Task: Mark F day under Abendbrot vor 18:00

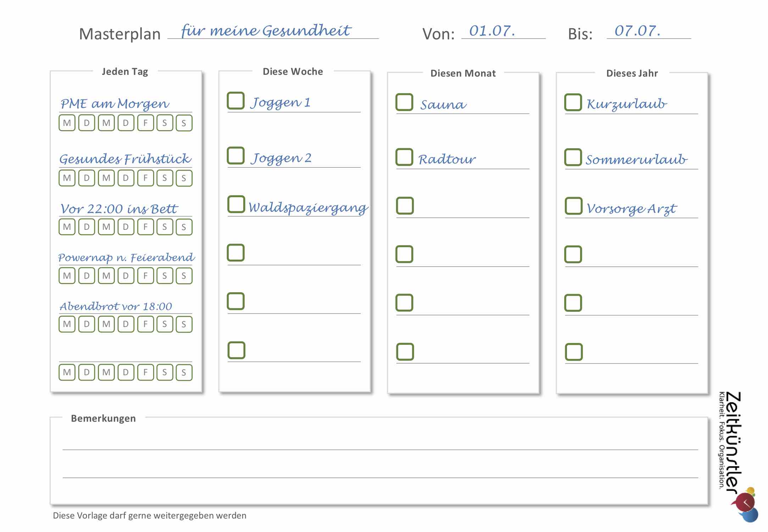Action: pyautogui.click(x=145, y=324)
